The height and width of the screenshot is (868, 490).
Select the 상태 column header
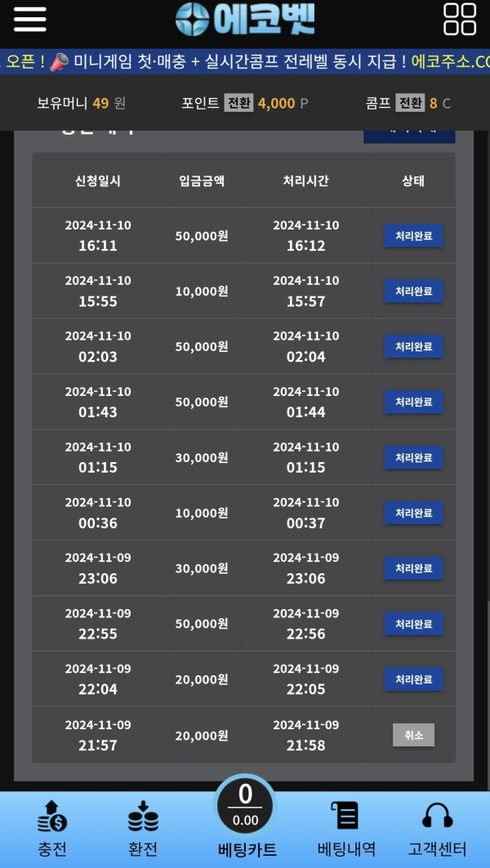tap(413, 181)
